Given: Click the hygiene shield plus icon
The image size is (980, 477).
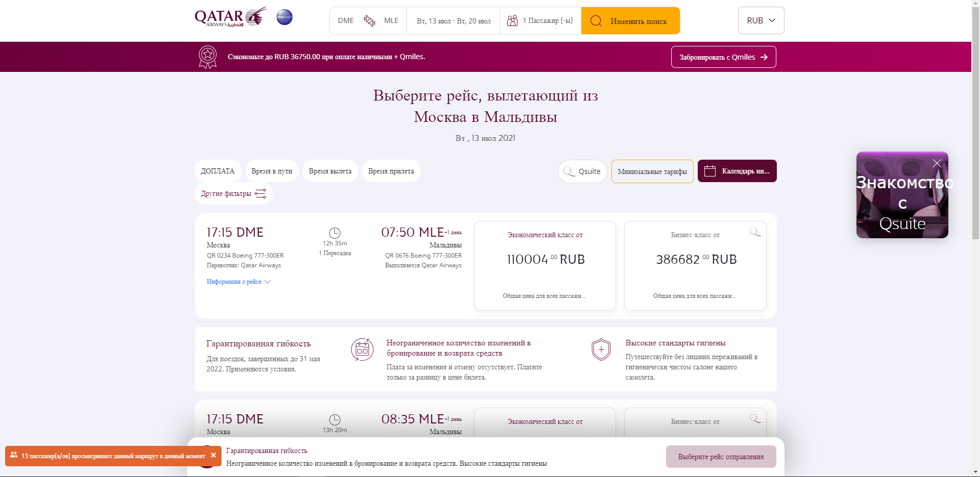Looking at the screenshot, I should point(601,349).
